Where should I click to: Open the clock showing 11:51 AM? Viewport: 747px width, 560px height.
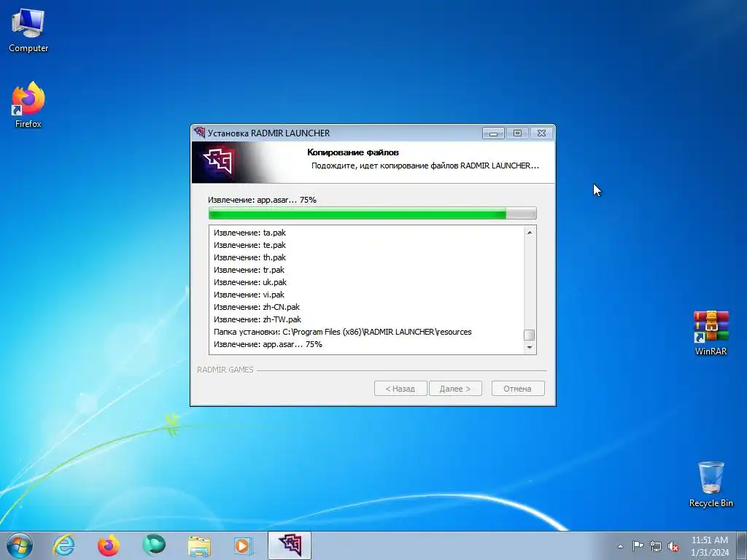click(709, 545)
